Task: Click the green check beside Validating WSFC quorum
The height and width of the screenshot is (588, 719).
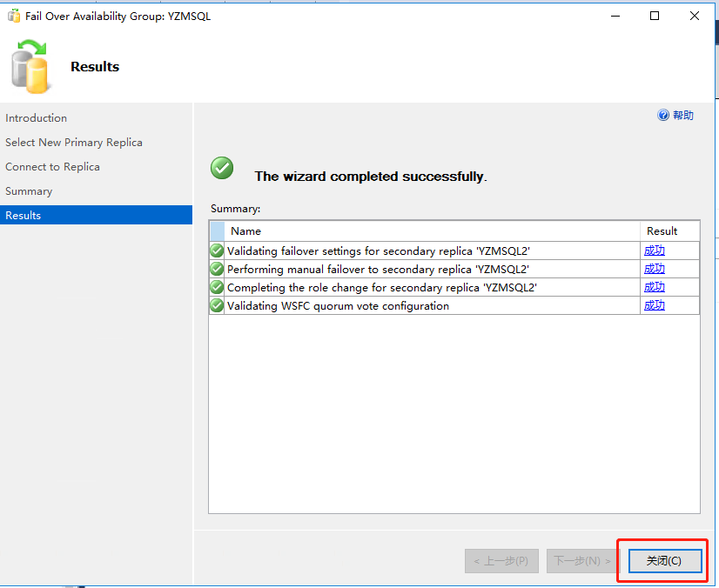Action: (217, 305)
